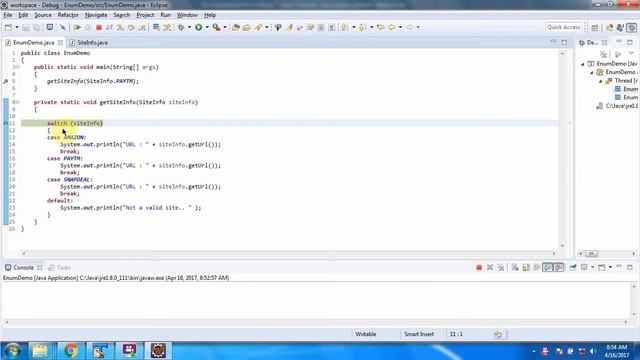The height and width of the screenshot is (360, 640).
Task: Open the Open Perspective icon beside Quick Access
Action: (595, 27)
